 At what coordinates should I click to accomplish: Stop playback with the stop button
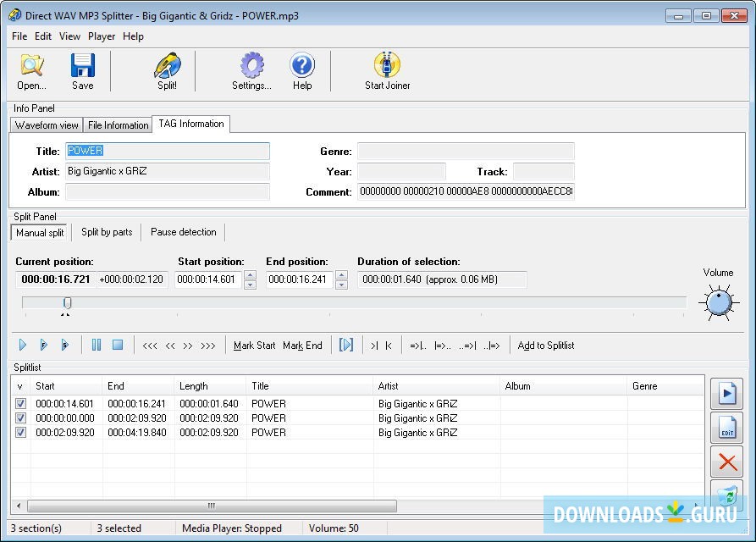coord(118,345)
